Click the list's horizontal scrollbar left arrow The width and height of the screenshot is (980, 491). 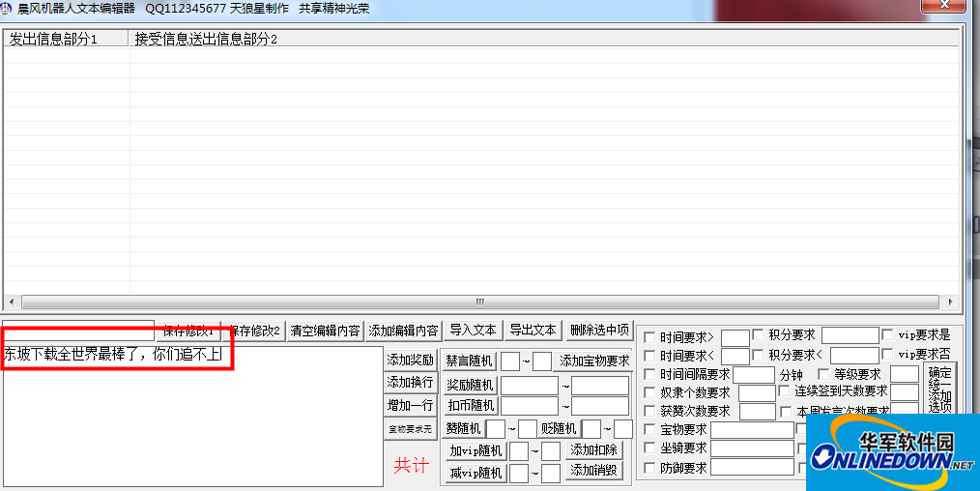[12, 302]
